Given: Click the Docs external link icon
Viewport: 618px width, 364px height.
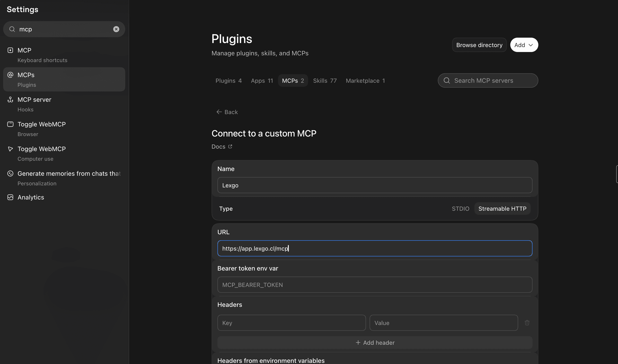Looking at the screenshot, I should (x=230, y=146).
